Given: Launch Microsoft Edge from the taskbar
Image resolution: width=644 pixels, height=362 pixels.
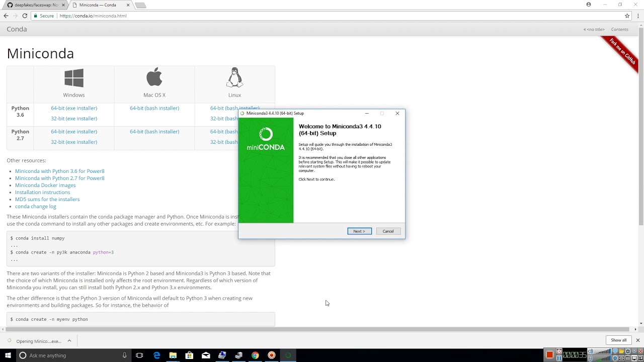Looking at the screenshot, I should click(157, 355).
